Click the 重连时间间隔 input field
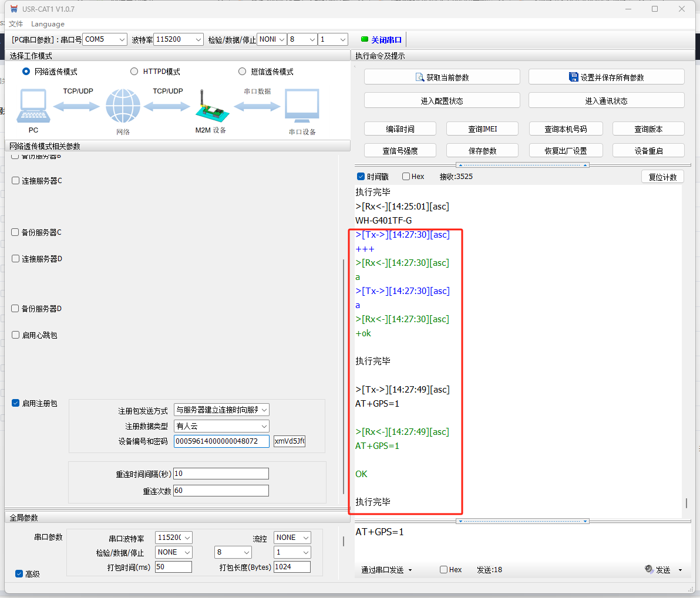The image size is (700, 598). coord(221,474)
